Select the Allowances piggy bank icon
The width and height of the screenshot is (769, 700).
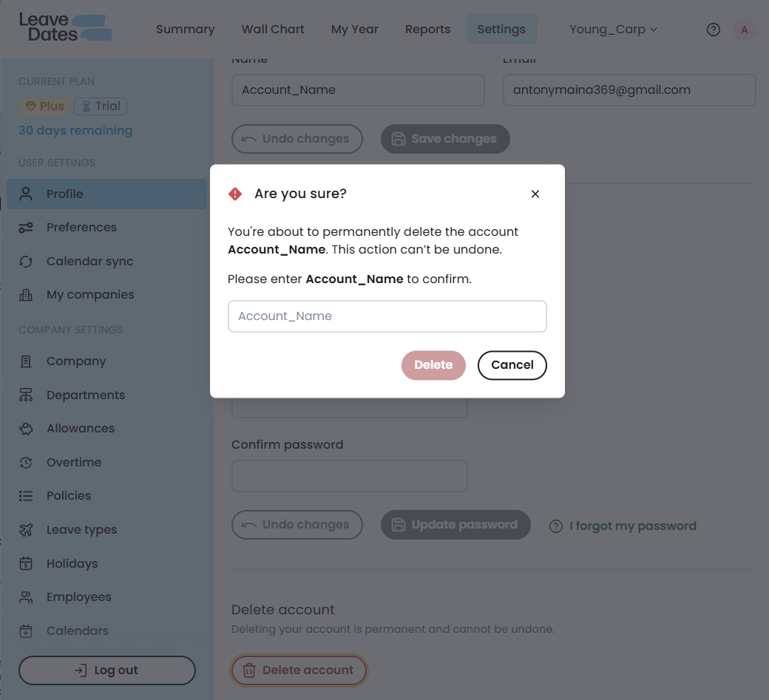(x=26, y=429)
